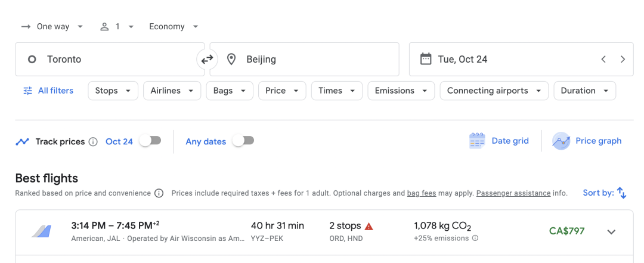644x263 pixels.
Task: Swap origin and destination cities
Action: [207, 59]
